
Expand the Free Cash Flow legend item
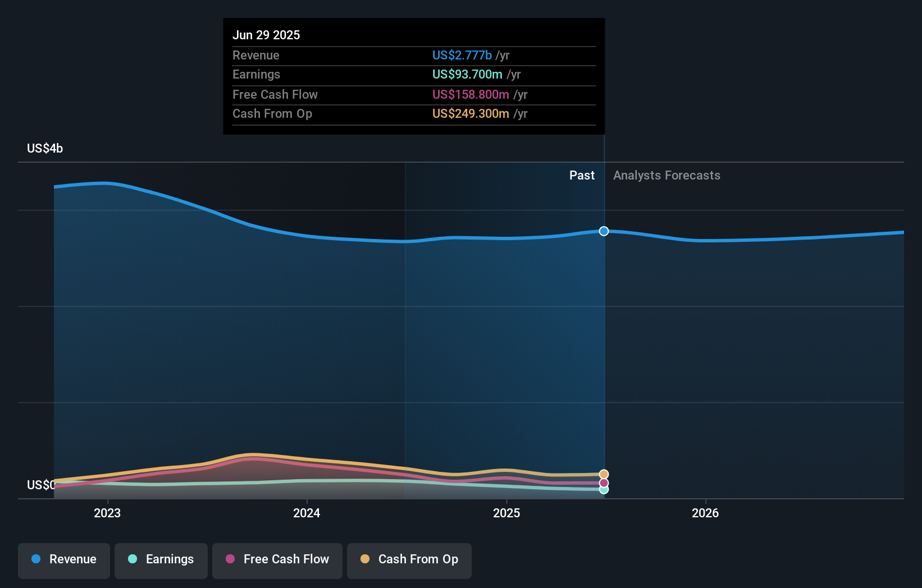click(x=277, y=559)
